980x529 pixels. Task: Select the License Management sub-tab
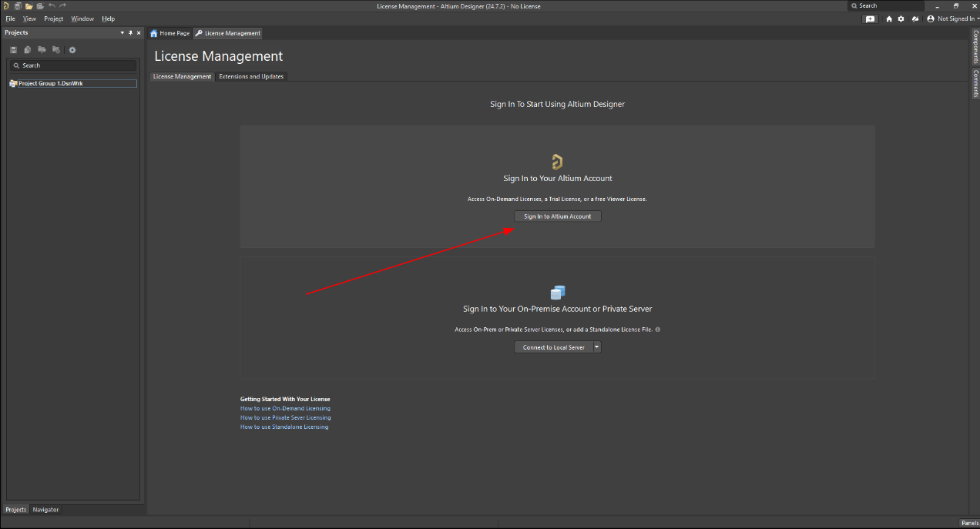pos(182,76)
